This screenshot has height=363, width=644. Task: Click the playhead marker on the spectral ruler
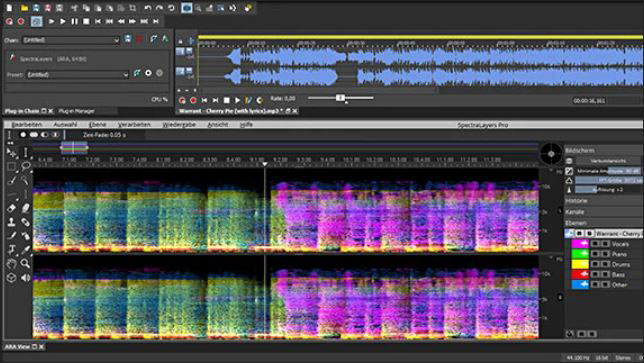(265, 163)
